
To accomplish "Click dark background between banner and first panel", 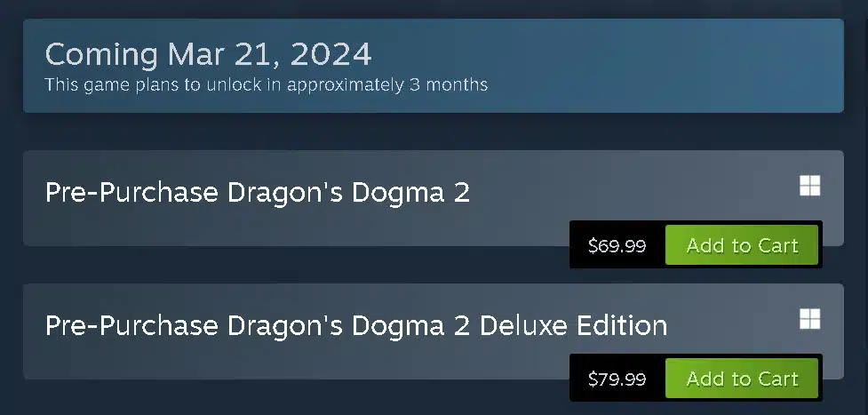I will [434, 132].
